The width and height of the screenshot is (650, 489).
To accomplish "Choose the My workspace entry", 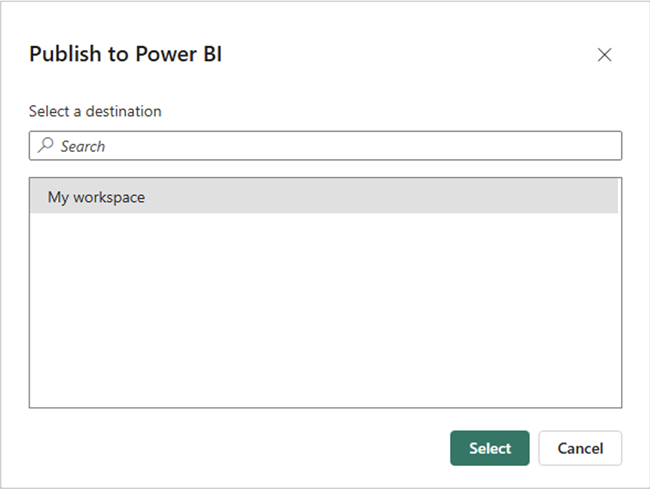I will click(97, 197).
